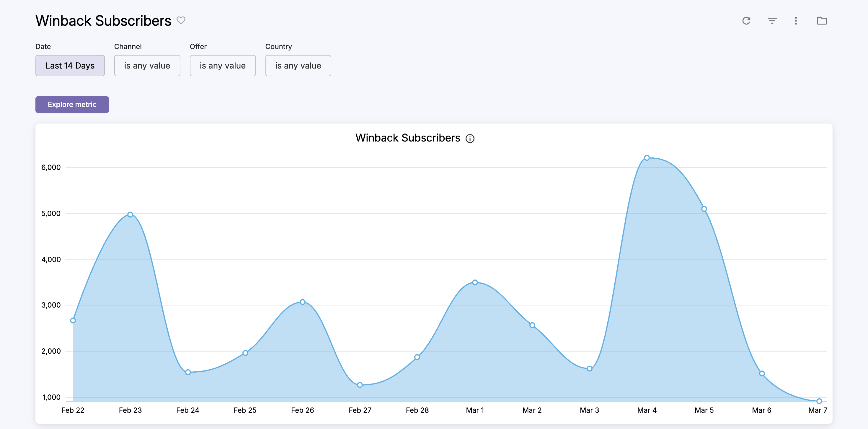The width and height of the screenshot is (868, 429).
Task: Select the Feb 27 data point
Action: click(x=360, y=385)
